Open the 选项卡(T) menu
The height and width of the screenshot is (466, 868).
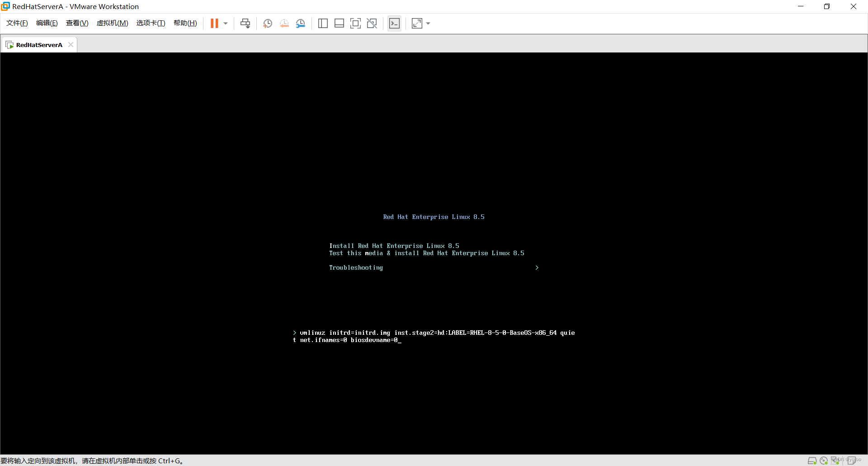click(151, 23)
